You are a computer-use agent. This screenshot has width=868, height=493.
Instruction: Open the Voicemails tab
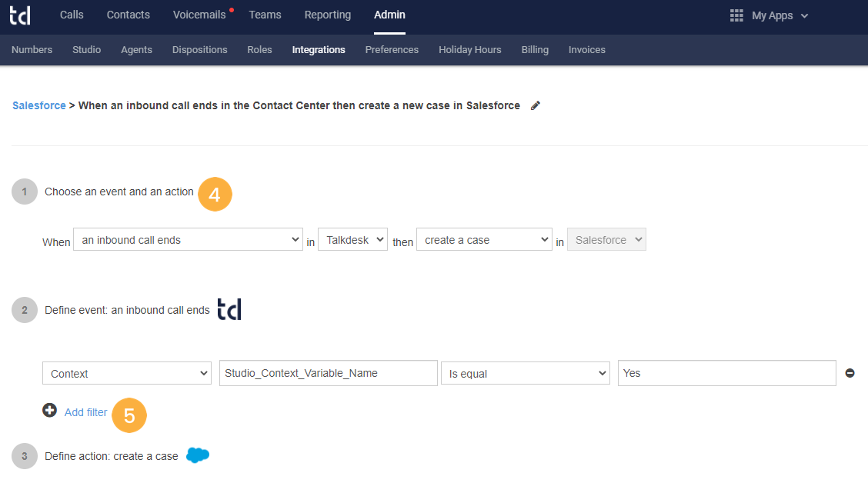(199, 15)
